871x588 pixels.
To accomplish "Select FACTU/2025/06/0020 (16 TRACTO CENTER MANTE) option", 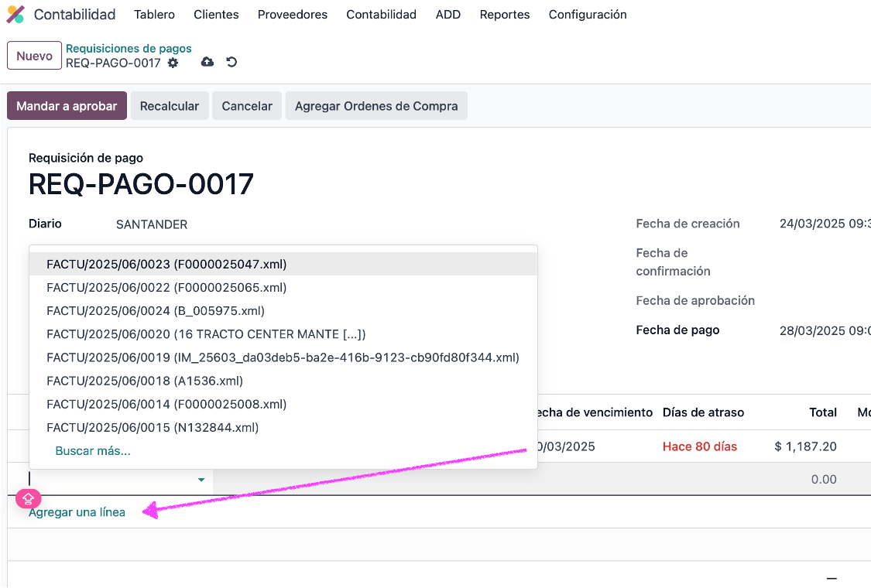I will 283,334.
